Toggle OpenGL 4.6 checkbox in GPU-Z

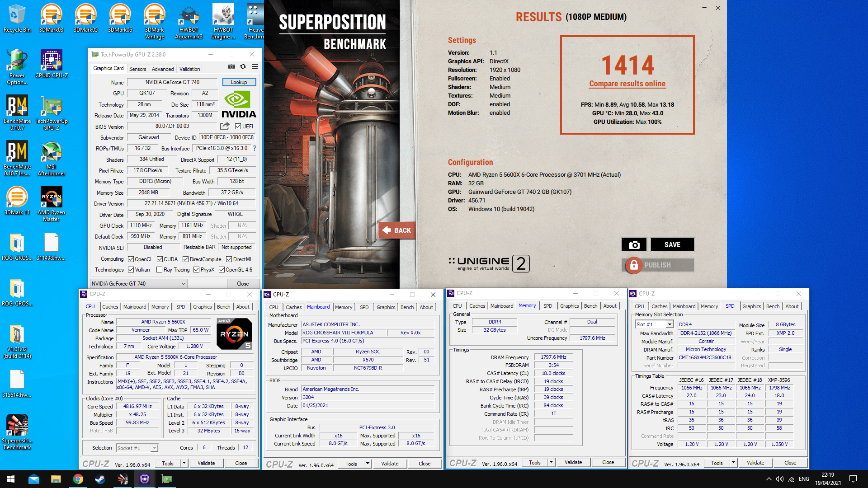tap(222, 270)
